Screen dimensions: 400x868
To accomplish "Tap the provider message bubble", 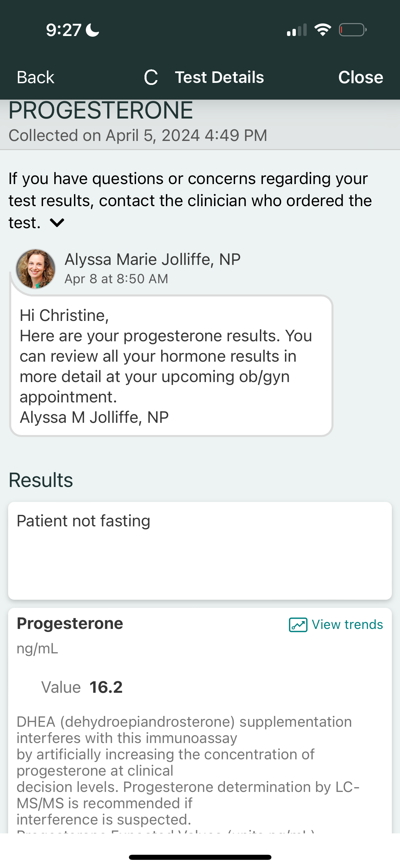I will (x=171, y=366).
